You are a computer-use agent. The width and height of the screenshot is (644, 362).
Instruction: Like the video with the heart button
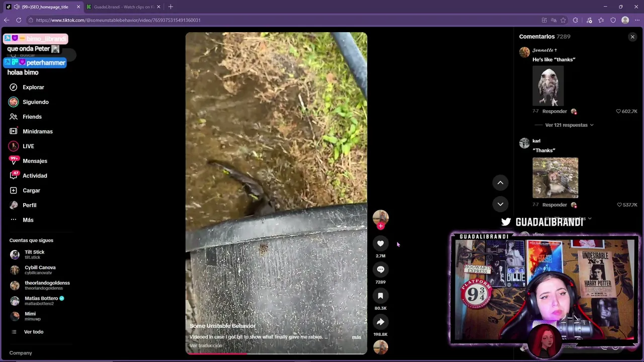pyautogui.click(x=380, y=244)
